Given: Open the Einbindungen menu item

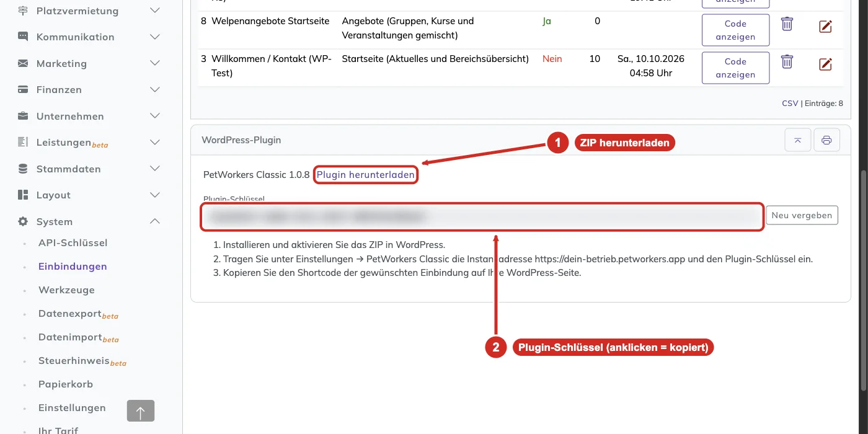Looking at the screenshot, I should click(73, 267).
